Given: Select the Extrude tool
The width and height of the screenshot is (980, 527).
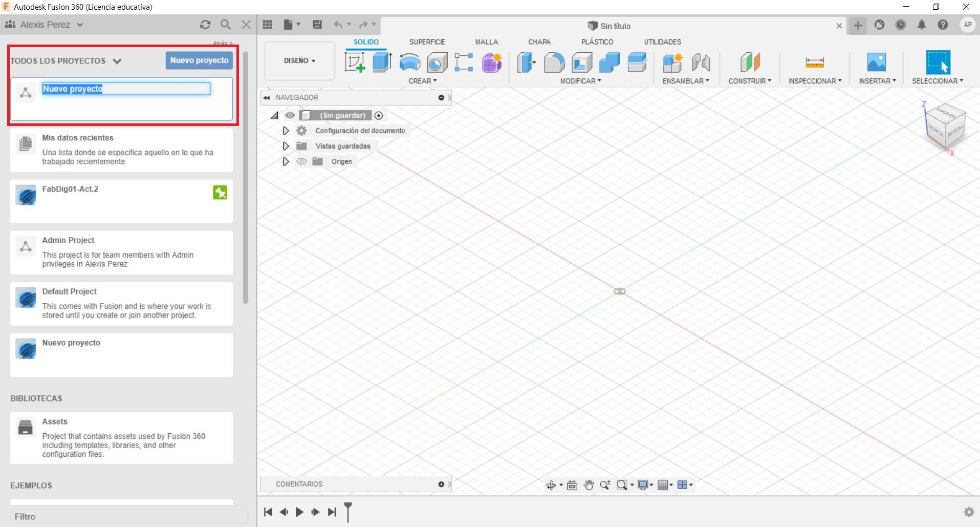Looking at the screenshot, I should pyautogui.click(x=382, y=62).
